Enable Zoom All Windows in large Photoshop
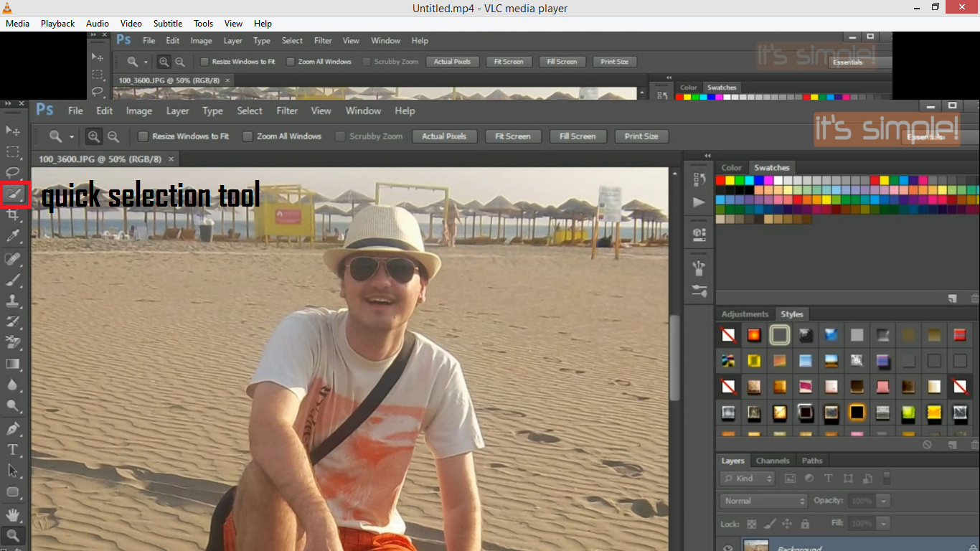The width and height of the screenshot is (980, 551). 248,136
